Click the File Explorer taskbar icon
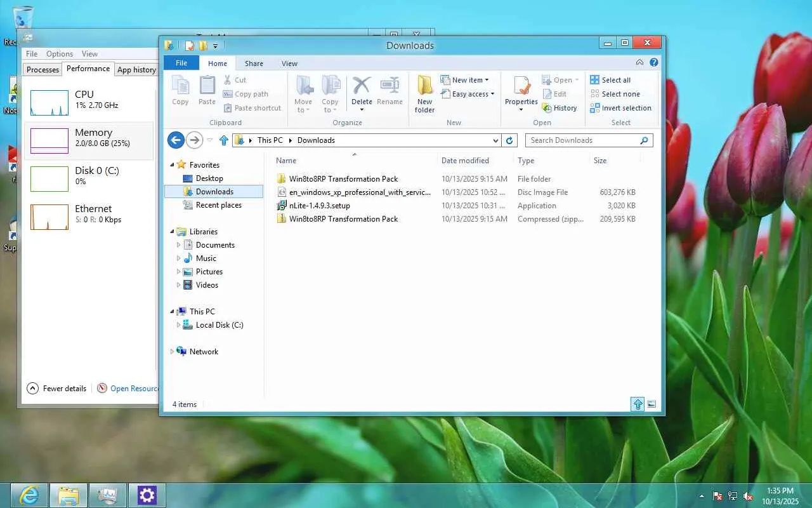 coord(69,495)
